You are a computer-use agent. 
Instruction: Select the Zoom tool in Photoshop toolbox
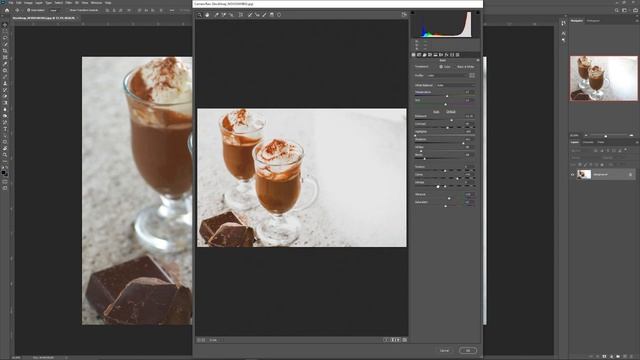click(x=5, y=156)
